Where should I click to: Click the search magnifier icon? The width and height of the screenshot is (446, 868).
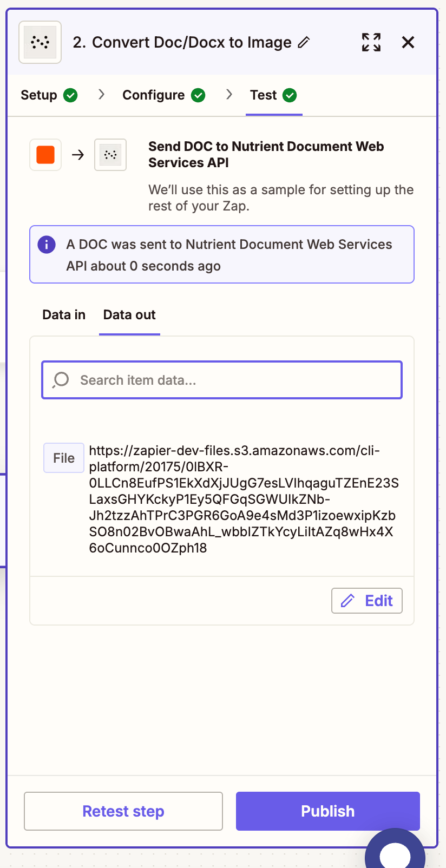pos(61,380)
